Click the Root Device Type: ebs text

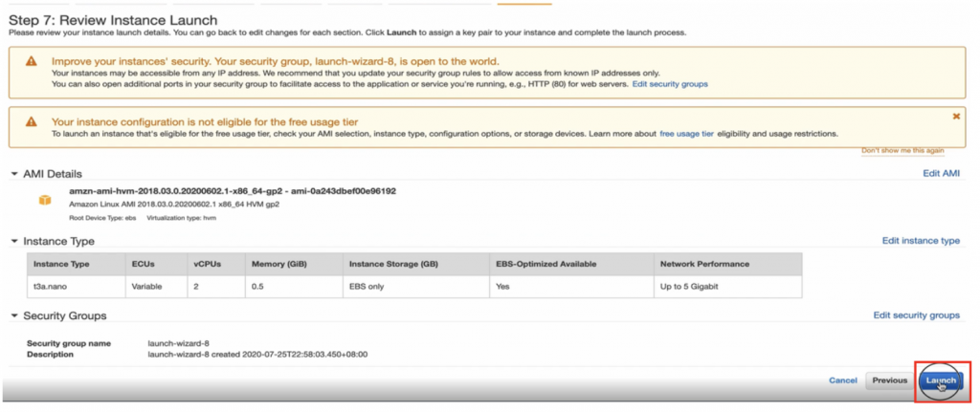click(x=101, y=218)
